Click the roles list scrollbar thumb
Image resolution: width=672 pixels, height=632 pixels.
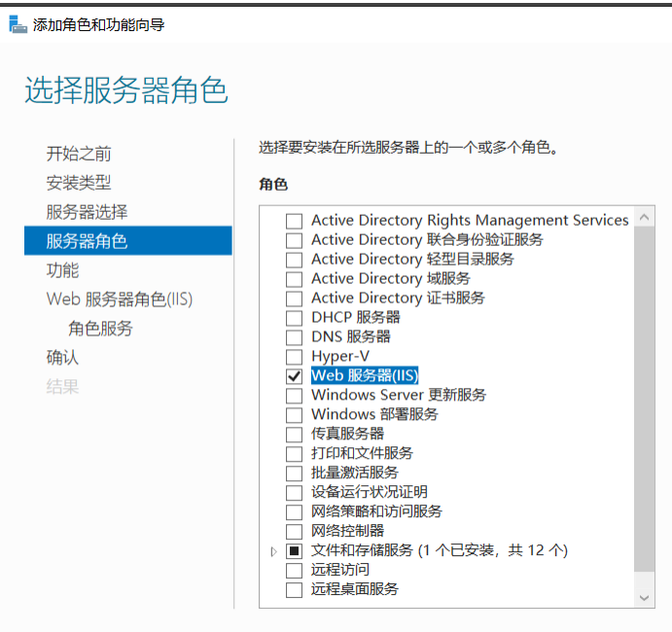(x=644, y=399)
